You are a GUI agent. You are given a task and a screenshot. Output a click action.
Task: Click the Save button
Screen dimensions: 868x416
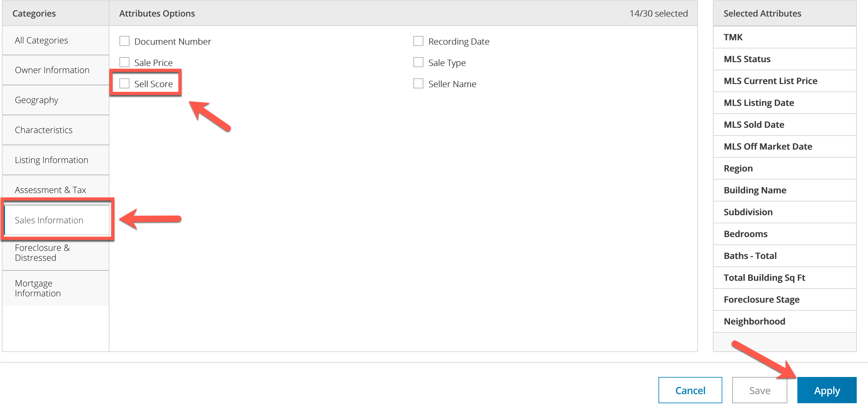(759, 390)
